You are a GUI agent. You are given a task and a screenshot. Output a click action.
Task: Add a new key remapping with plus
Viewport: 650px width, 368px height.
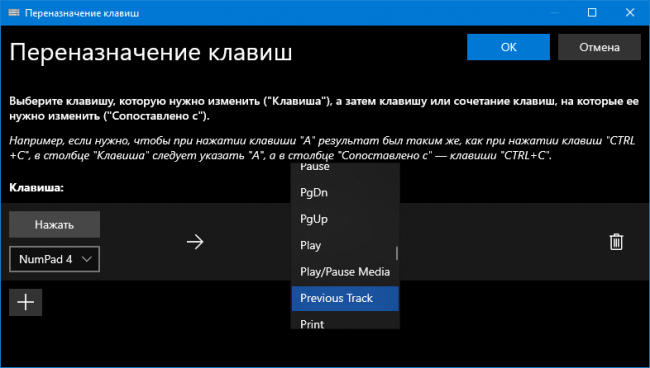(26, 302)
